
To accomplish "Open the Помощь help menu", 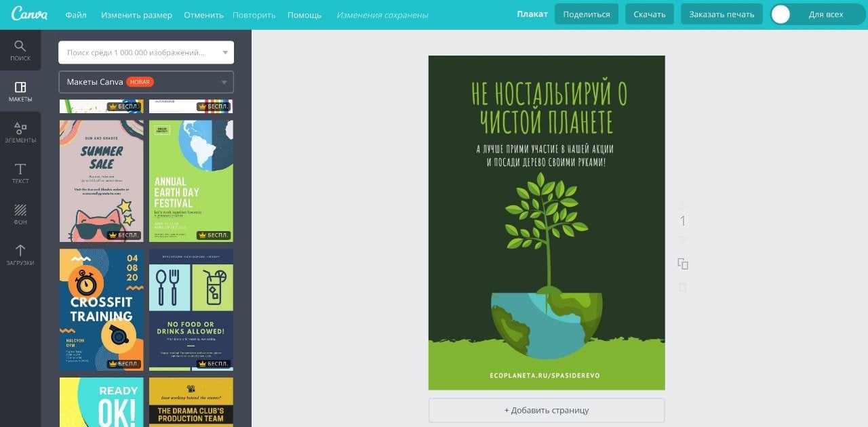I will [304, 14].
